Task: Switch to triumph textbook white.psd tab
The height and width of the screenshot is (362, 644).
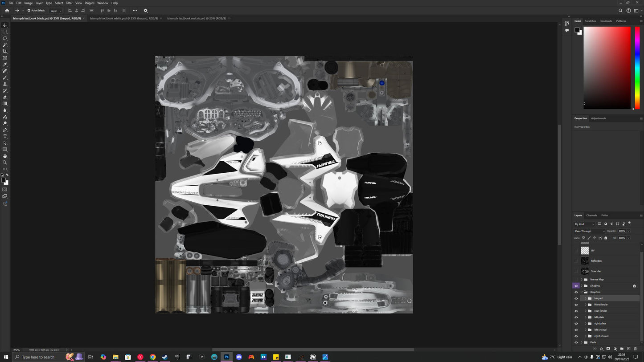Action: pos(124,18)
